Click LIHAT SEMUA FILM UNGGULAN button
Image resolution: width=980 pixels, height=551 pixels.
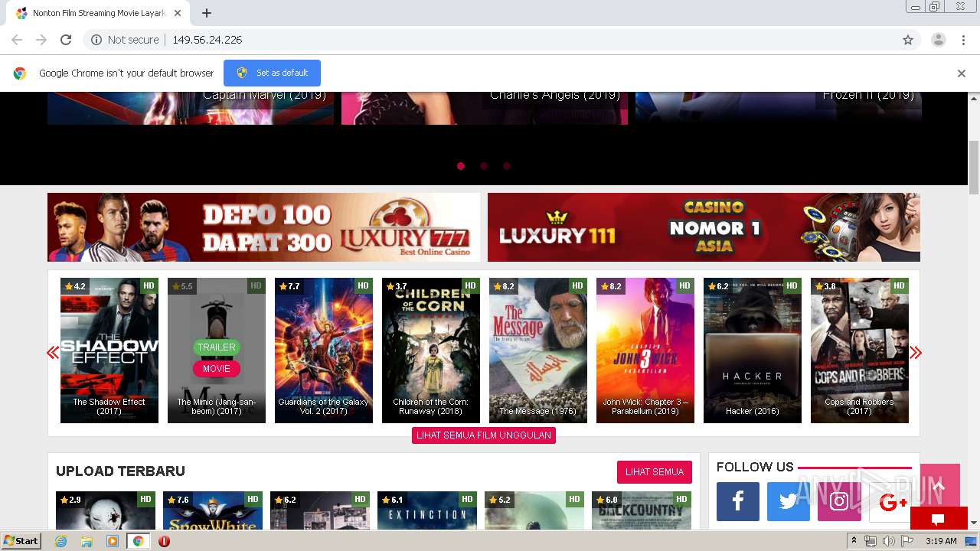click(484, 435)
